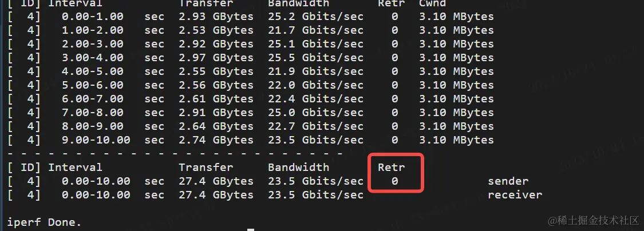Click the 'sender' label
This screenshot has height=231, width=644.
click(x=508, y=181)
